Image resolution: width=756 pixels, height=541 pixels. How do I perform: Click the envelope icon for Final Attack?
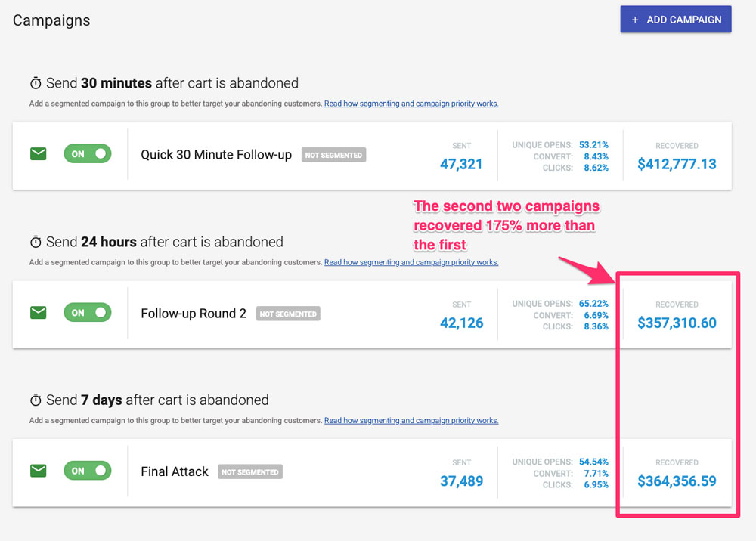coord(38,471)
